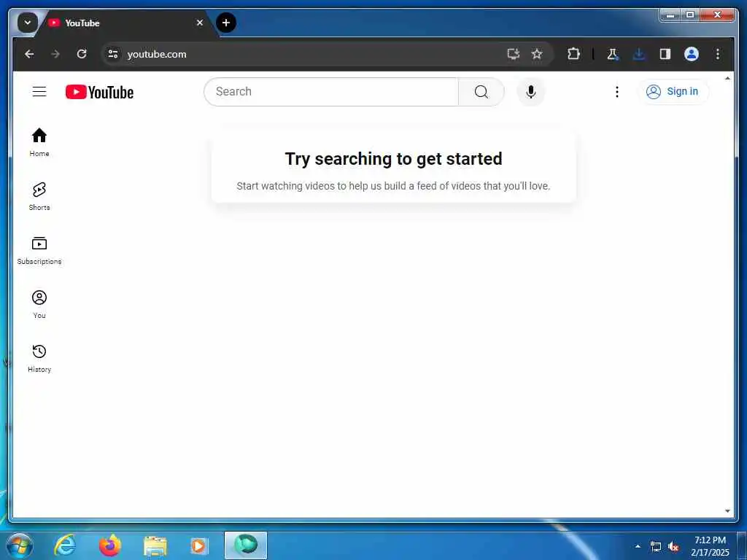Open Windows Explorer from the taskbar
747x560 pixels.
tap(155, 546)
